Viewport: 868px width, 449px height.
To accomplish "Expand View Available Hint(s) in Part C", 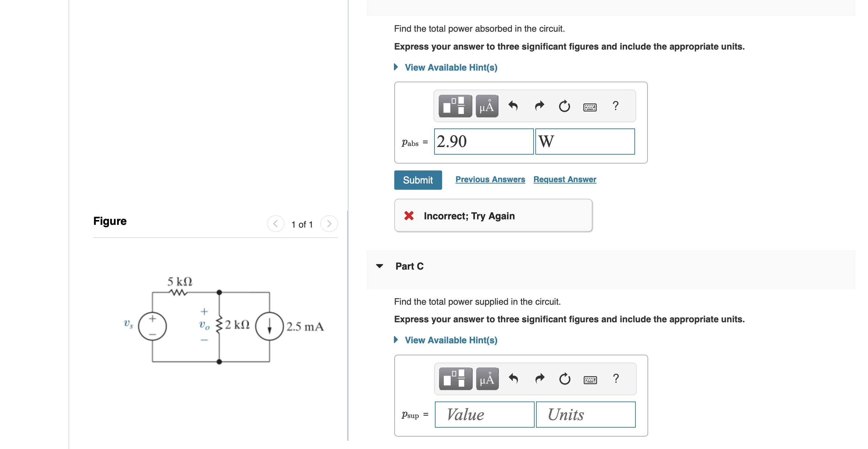I will (x=451, y=340).
